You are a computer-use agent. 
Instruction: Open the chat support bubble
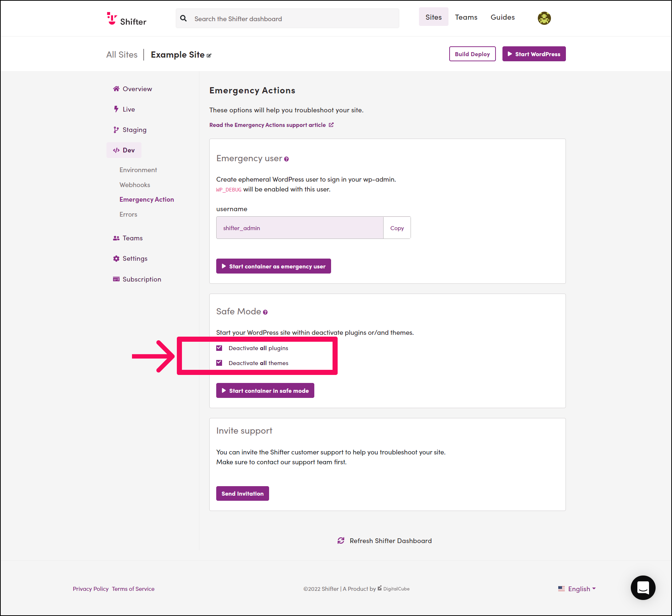click(643, 588)
